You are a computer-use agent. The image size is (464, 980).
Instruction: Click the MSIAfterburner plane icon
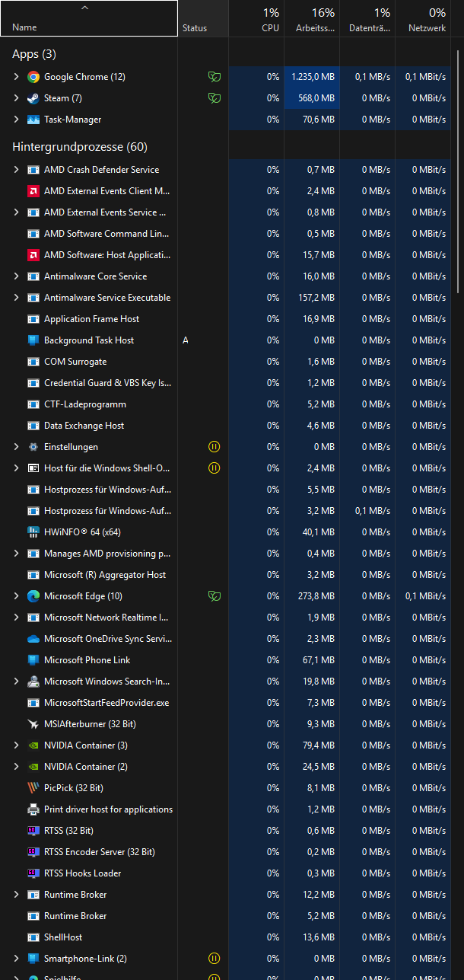click(33, 724)
